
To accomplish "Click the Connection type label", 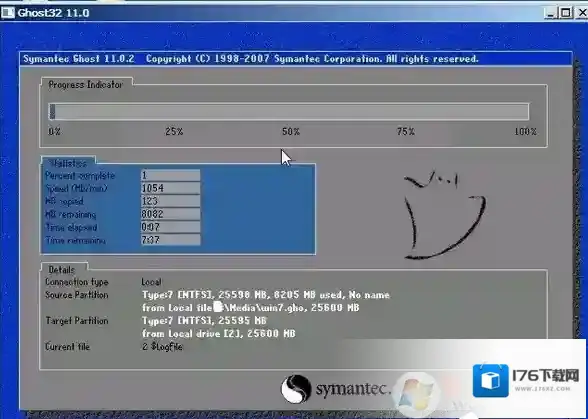I will [76, 282].
